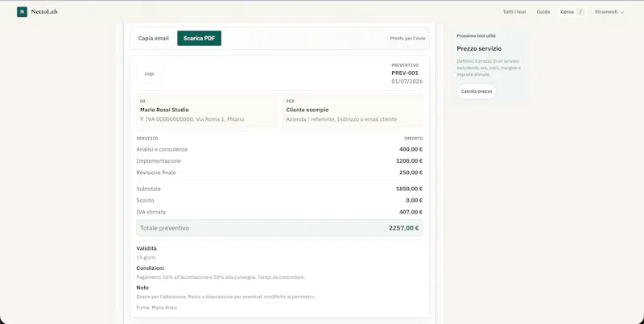
Task: Click the Logo placeholder in the quote
Action: (150, 73)
